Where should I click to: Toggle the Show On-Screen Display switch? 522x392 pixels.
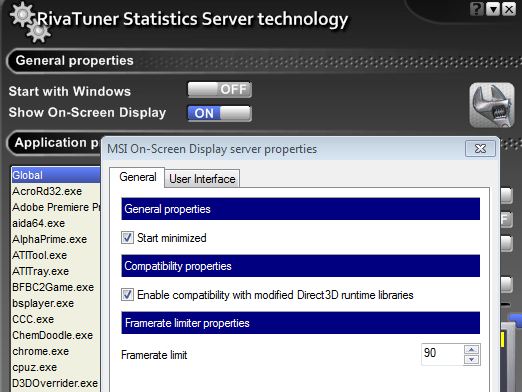pyautogui.click(x=220, y=114)
